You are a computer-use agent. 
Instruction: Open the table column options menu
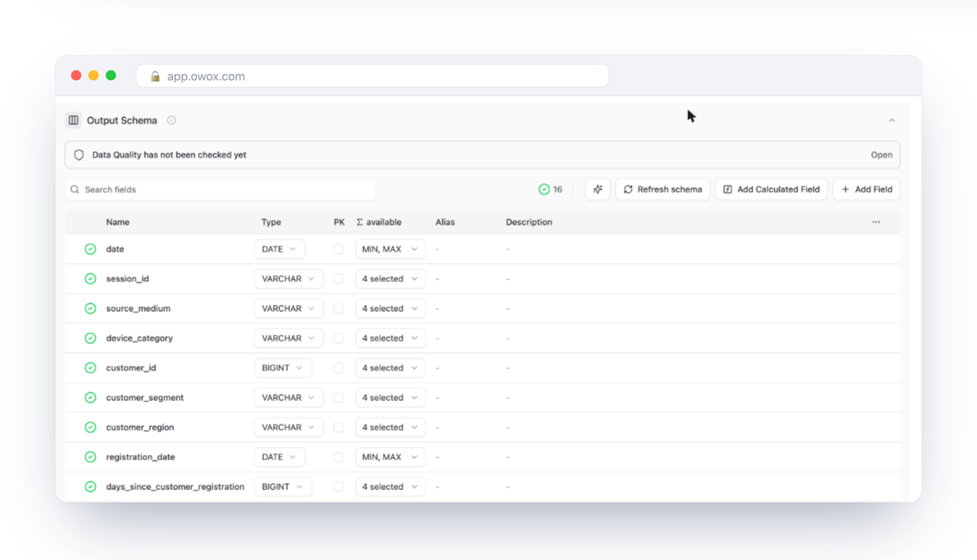coord(876,222)
